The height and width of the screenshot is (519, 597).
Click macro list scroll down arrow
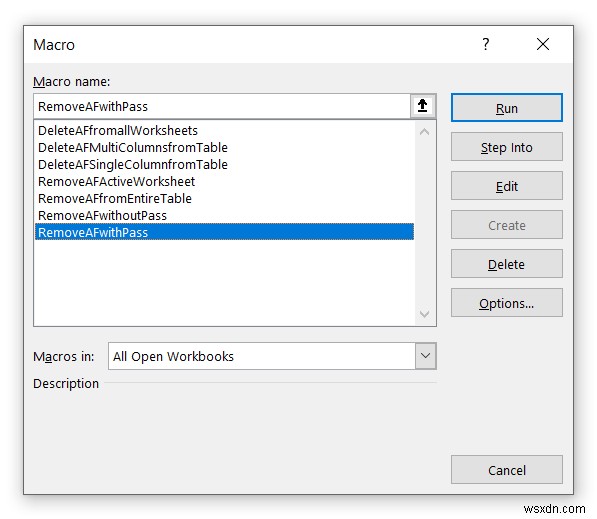coord(425,314)
